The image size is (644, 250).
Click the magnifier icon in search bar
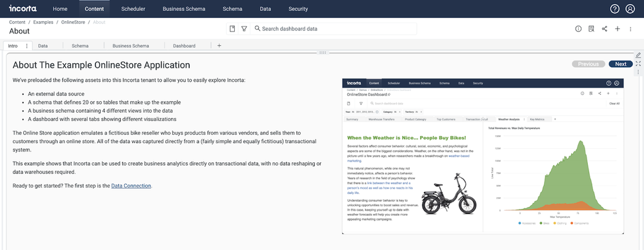257,29
